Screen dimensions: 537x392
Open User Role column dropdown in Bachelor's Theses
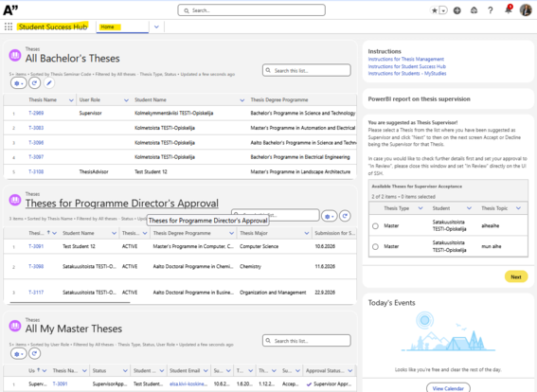pyautogui.click(x=126, y=100)
